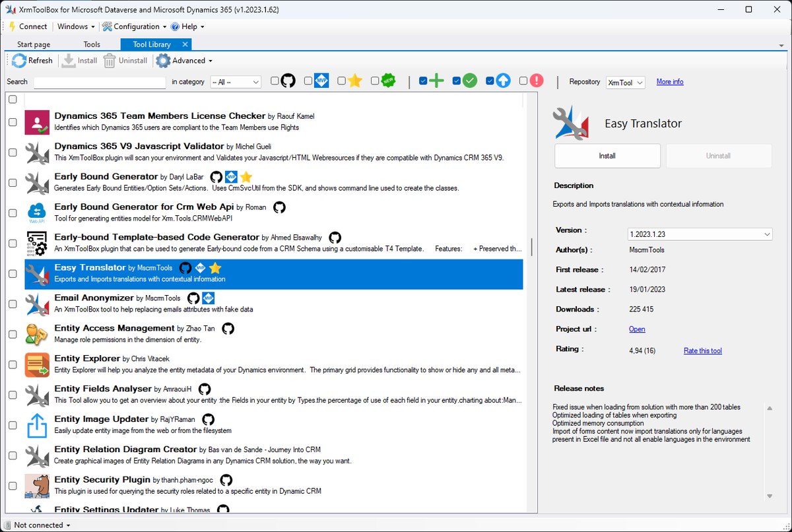
Task: Click the Web API cloud tool icon
Action: click(38, 213)
